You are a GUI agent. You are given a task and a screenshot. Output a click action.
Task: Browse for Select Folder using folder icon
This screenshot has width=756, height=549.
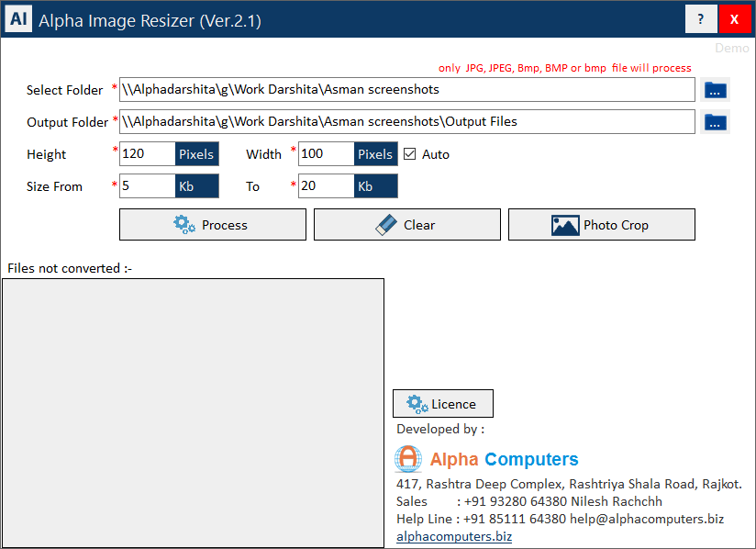(716, 90)
